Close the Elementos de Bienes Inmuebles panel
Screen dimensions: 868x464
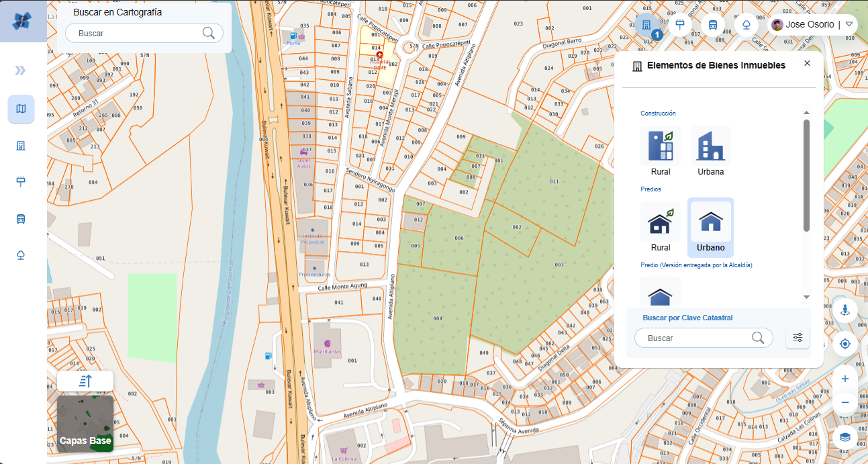tap(807, 63)
